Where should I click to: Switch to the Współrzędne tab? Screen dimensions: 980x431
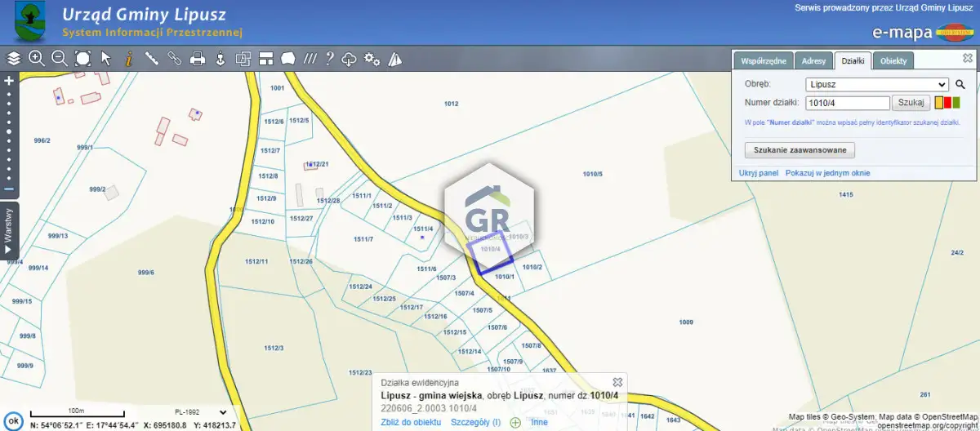click(x=764, y=61)
